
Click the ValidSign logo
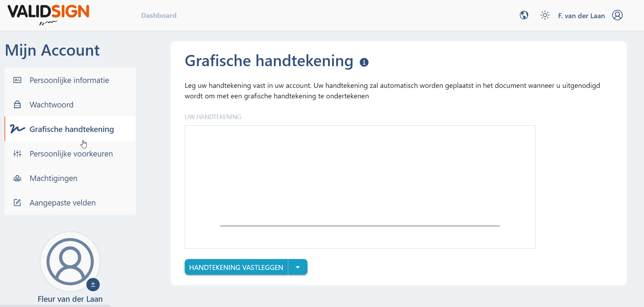[48, 15]
